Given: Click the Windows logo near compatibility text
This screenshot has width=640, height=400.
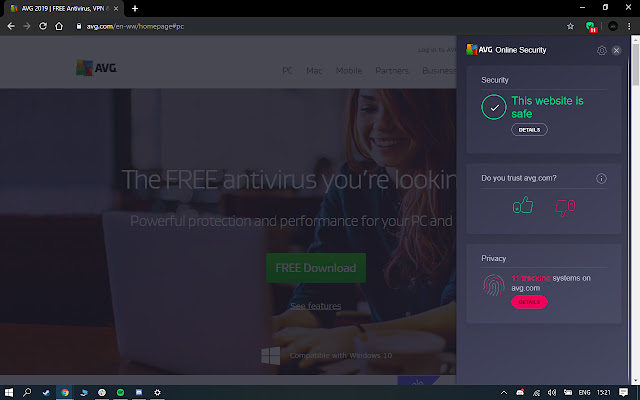Looking at the screenshot, I should 271,356.
